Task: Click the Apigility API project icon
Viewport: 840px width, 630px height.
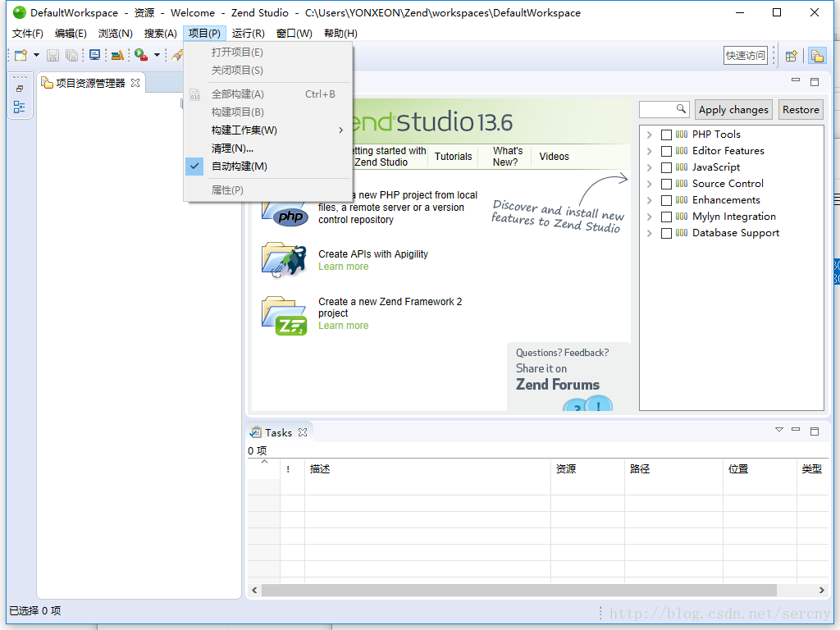Action: [x=284, y=260]
